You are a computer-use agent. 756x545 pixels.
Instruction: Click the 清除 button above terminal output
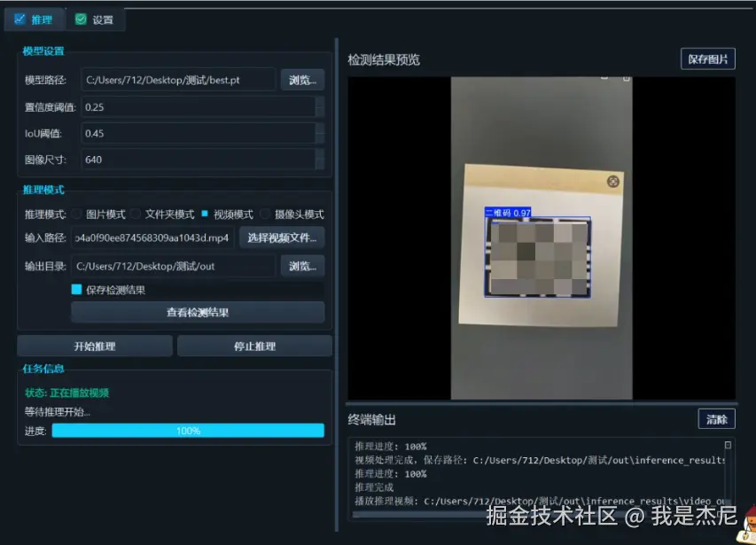click(716, 418)
